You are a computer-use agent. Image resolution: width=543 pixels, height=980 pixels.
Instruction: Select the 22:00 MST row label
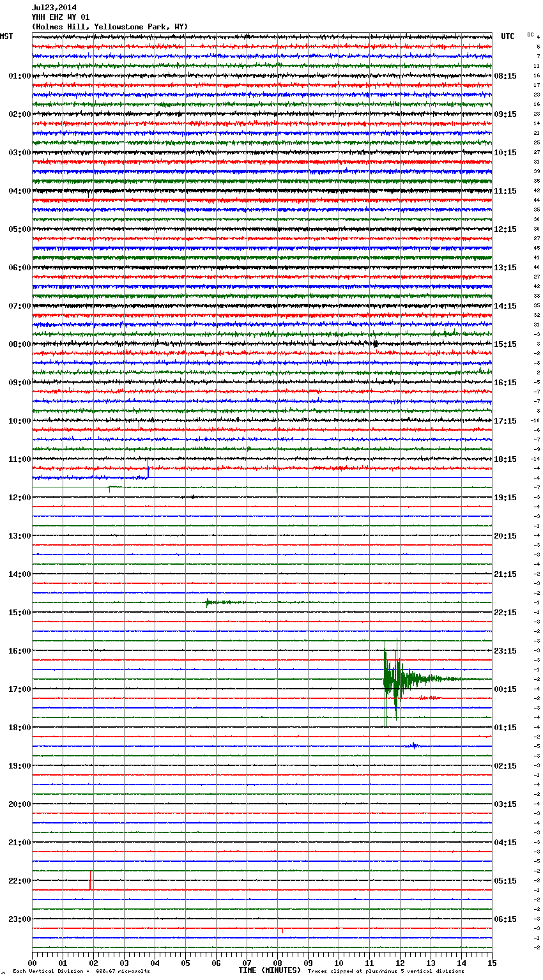[19, 881]
